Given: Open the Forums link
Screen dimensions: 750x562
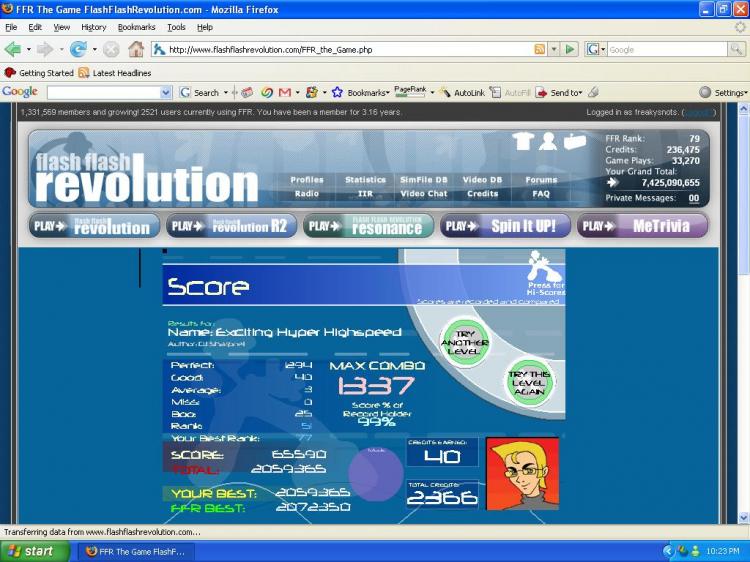Looking at the screenshot, I should pos(541,180).
